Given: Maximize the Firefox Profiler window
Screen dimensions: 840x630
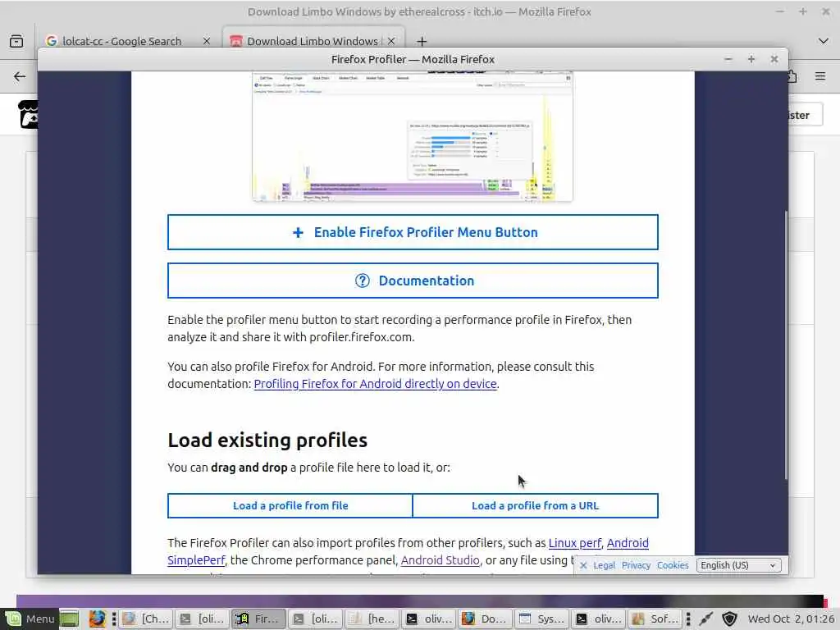Looking at the screenshot, I should tap(751, 59).
